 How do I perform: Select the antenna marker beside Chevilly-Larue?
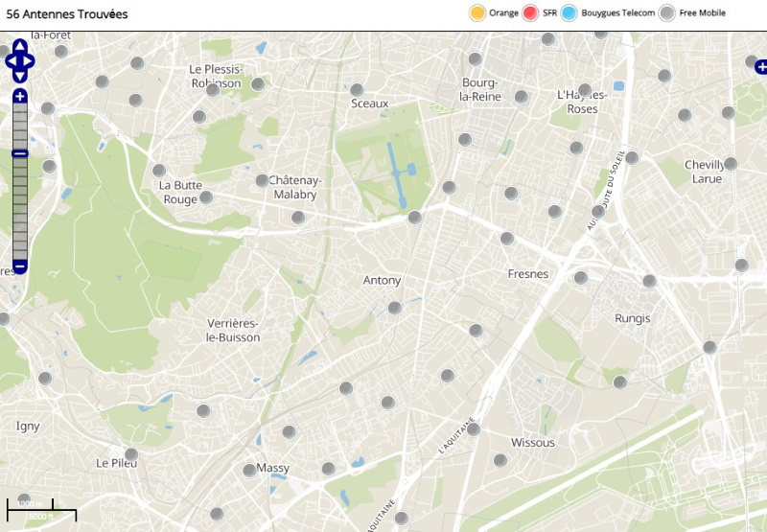[x=731, y=164]
